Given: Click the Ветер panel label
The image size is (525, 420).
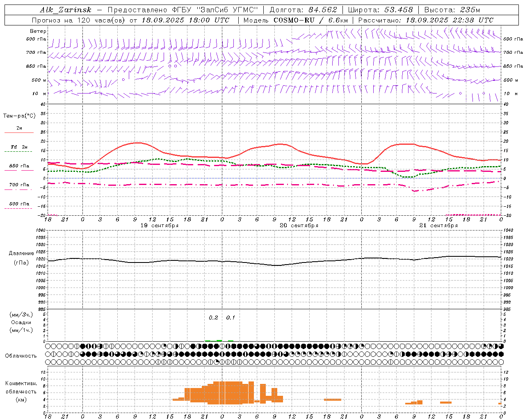Looking at the screenshot, I should point(38,31).
